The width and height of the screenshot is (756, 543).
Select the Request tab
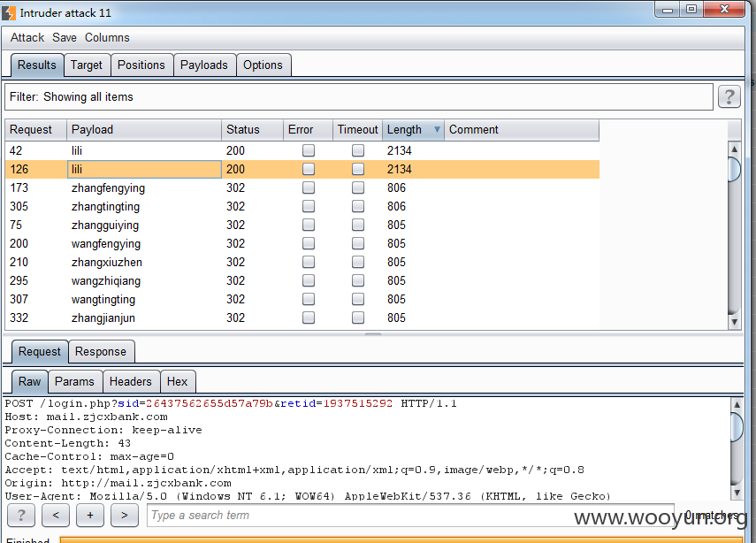point(40,352)
